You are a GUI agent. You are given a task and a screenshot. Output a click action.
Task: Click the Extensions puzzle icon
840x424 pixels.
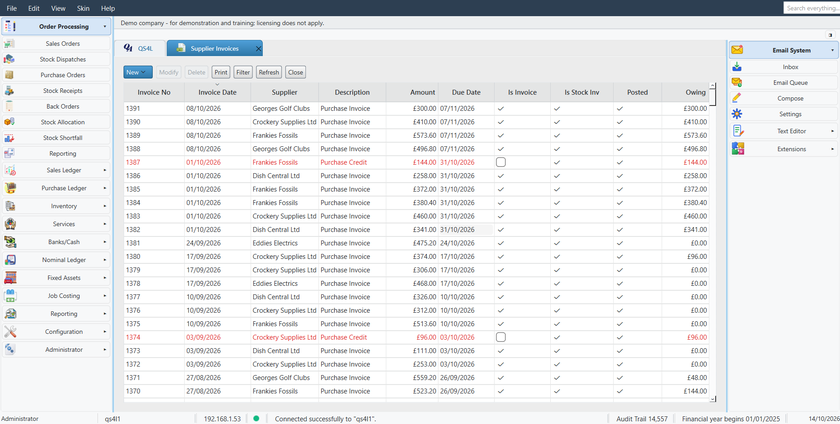(738, 148)
